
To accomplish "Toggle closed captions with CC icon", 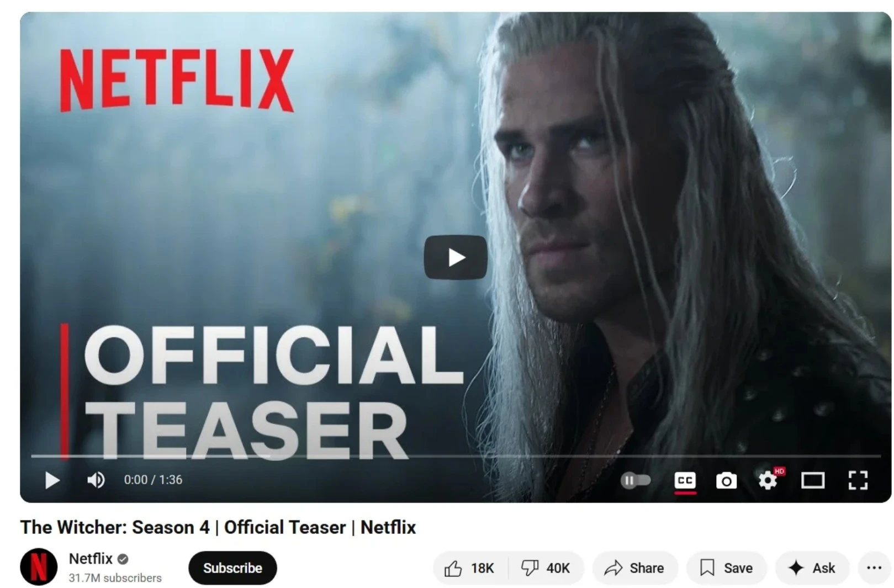I will (x=685, y=480).
